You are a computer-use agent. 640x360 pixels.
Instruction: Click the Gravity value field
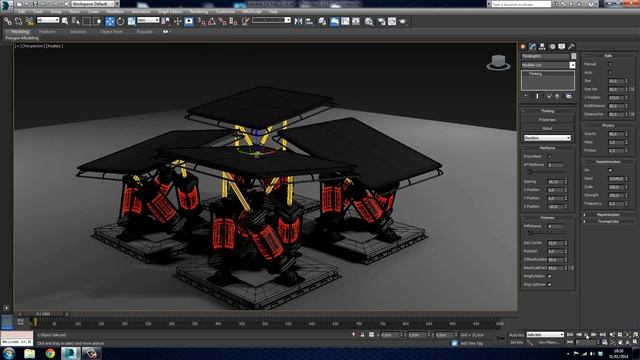point(616,134)
